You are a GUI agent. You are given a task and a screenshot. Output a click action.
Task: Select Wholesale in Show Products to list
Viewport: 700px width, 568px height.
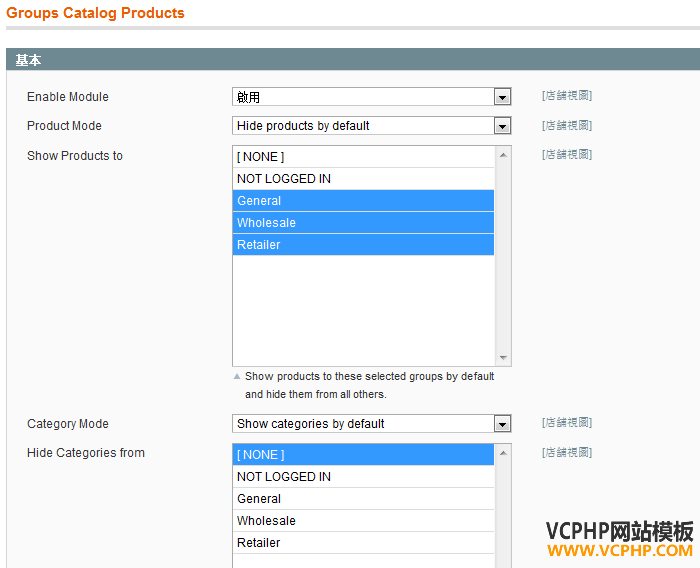click(363, 222)
